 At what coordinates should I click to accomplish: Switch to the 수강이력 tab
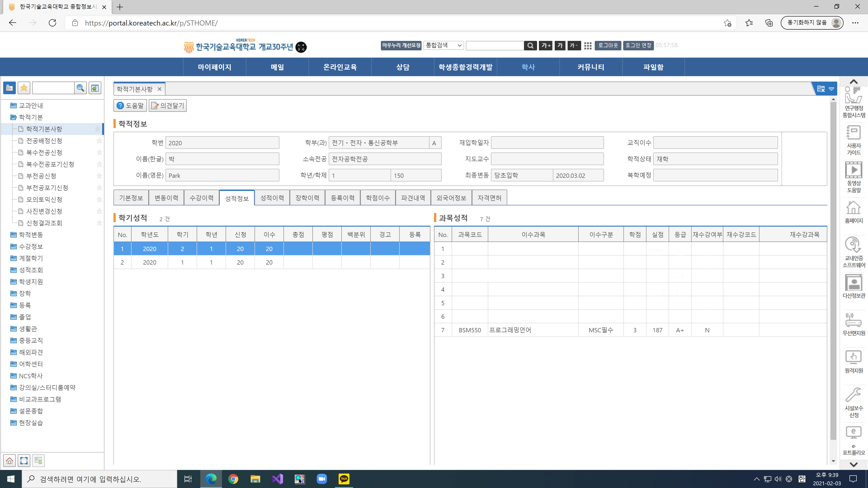point(201,198)
